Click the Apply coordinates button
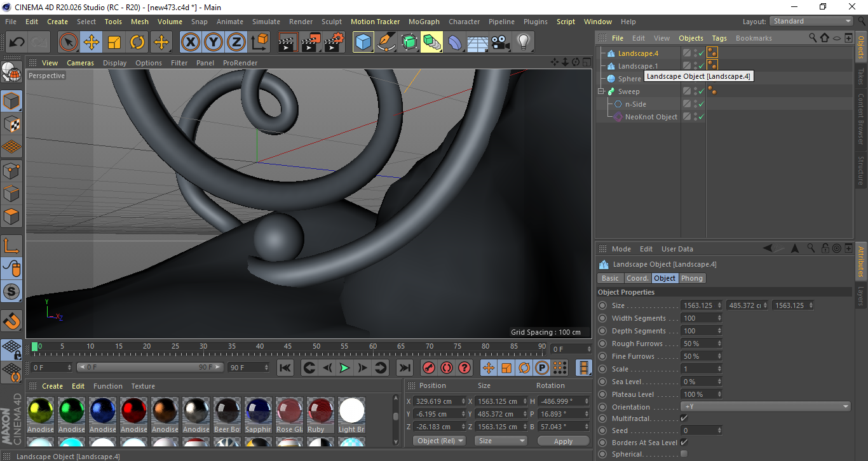868x461 pixels. [x=563, y=441]
